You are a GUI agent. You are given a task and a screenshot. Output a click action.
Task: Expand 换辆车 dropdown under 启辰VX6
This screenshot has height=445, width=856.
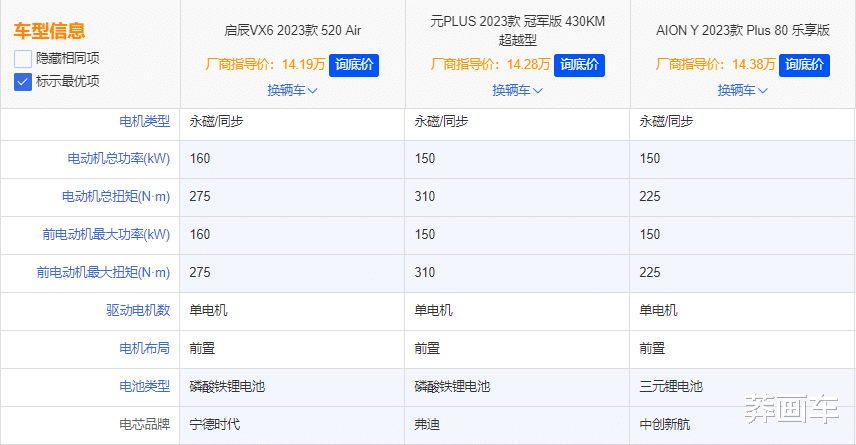point(292,90)
